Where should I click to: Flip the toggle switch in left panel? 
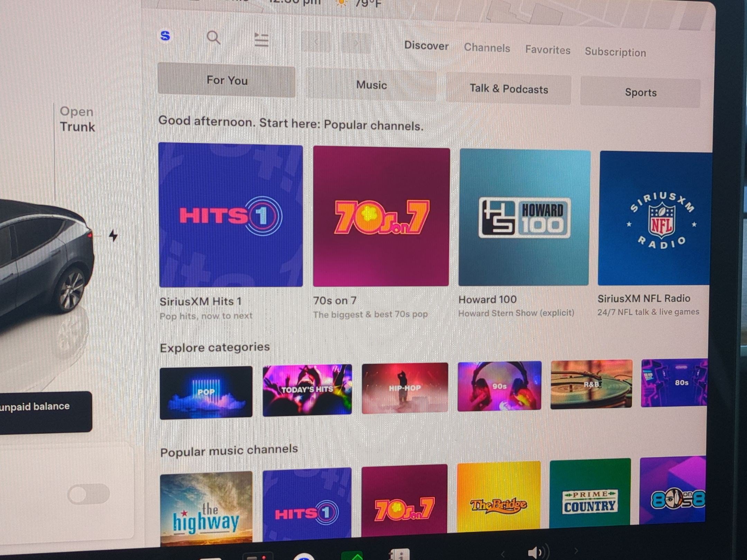tap(89, 494)
